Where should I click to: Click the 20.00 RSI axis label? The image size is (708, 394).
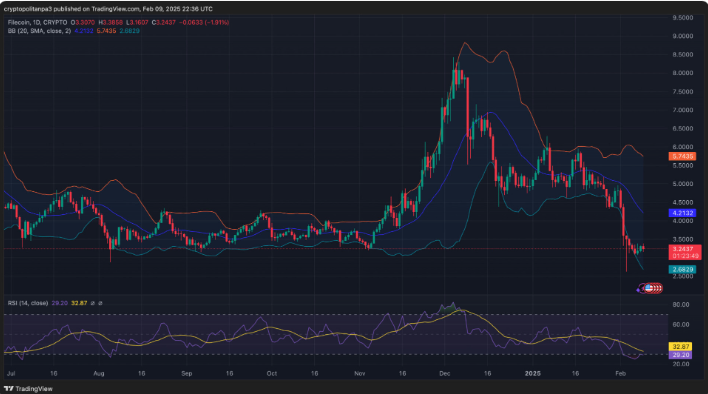681,364
